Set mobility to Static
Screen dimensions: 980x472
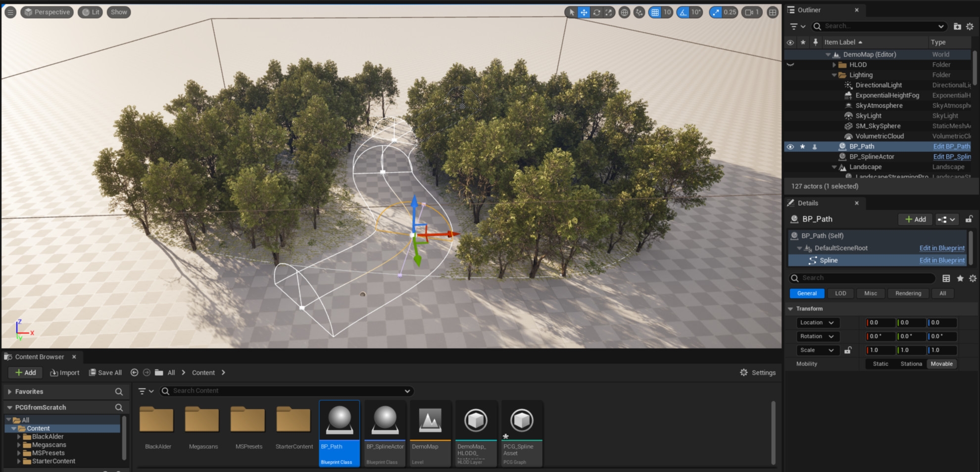click(880, 364)
